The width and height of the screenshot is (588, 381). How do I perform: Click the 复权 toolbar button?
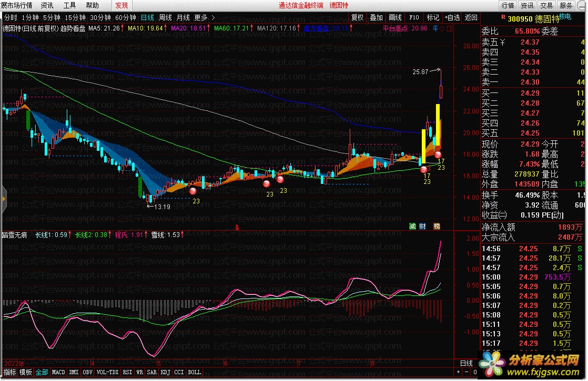[357, 18]
